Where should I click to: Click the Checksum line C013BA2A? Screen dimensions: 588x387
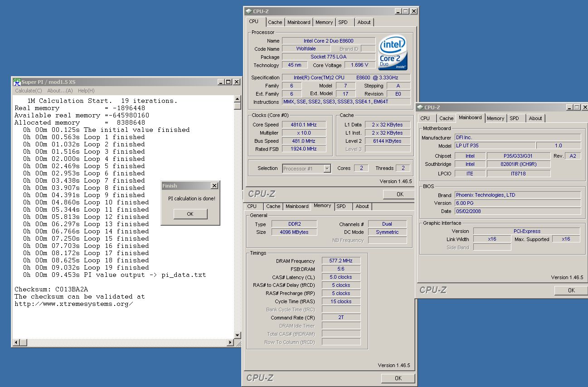point(51,289)
